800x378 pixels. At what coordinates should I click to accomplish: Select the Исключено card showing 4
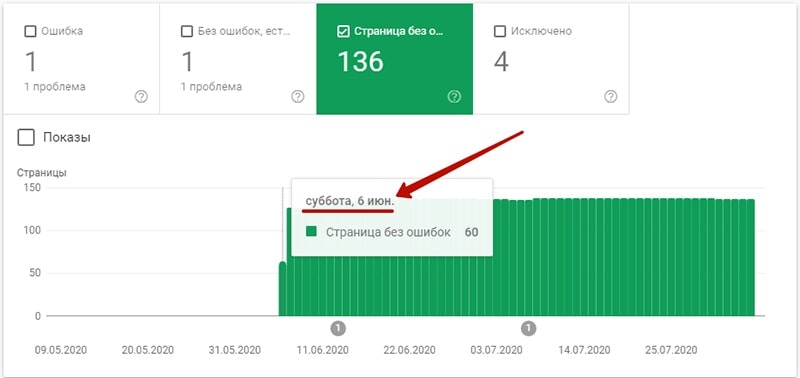tap(551, 59)
